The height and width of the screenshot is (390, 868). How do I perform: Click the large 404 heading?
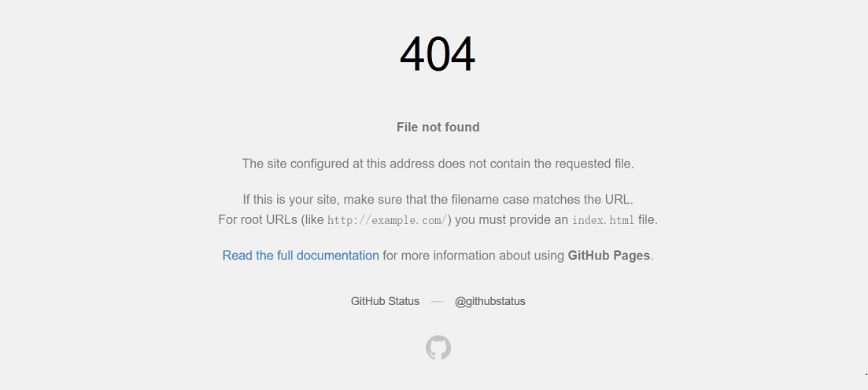pyautogui.click(x=438, y=54)
